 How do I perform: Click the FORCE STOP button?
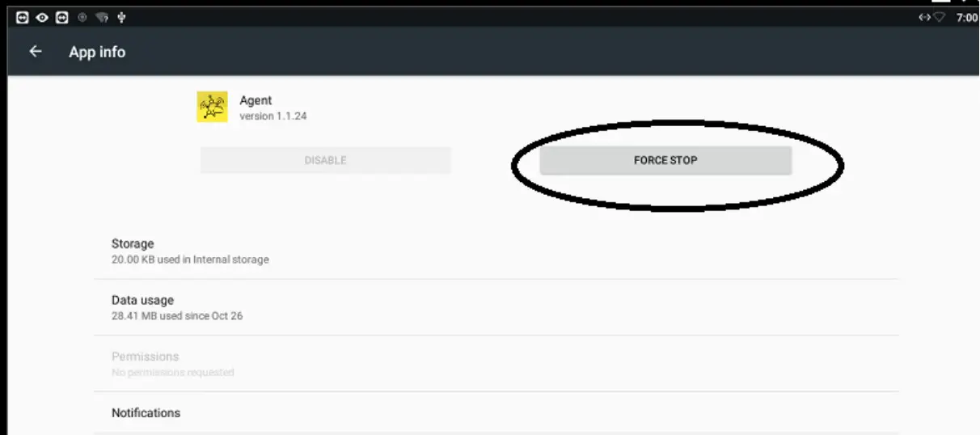(x=665, y=160)
